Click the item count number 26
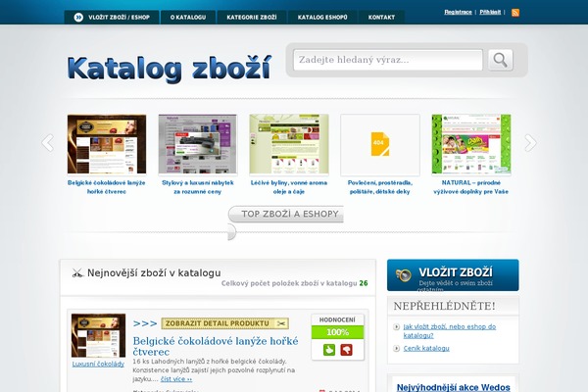588x392 pixels. click(x=364, y=283)
